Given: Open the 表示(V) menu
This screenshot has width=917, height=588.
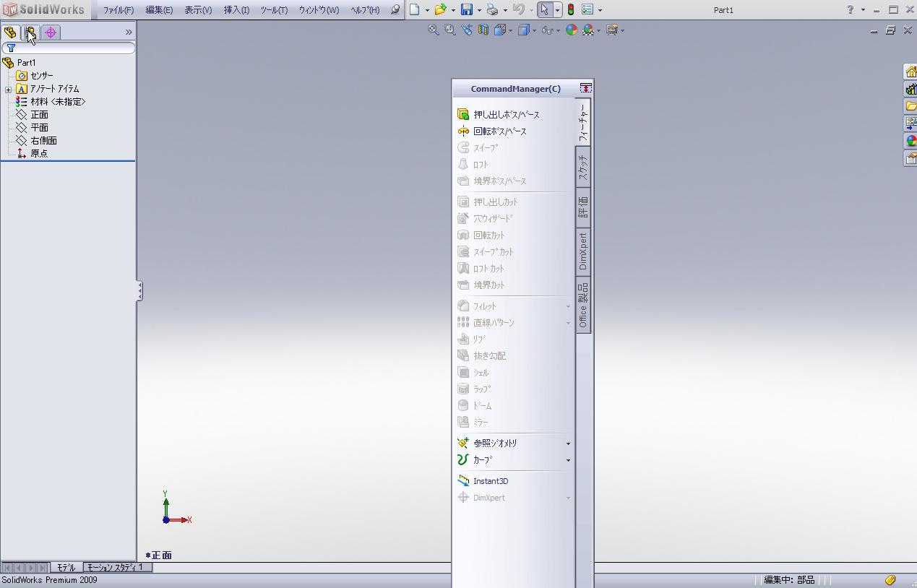Looking at the screenshot, I should pos(198,10).
